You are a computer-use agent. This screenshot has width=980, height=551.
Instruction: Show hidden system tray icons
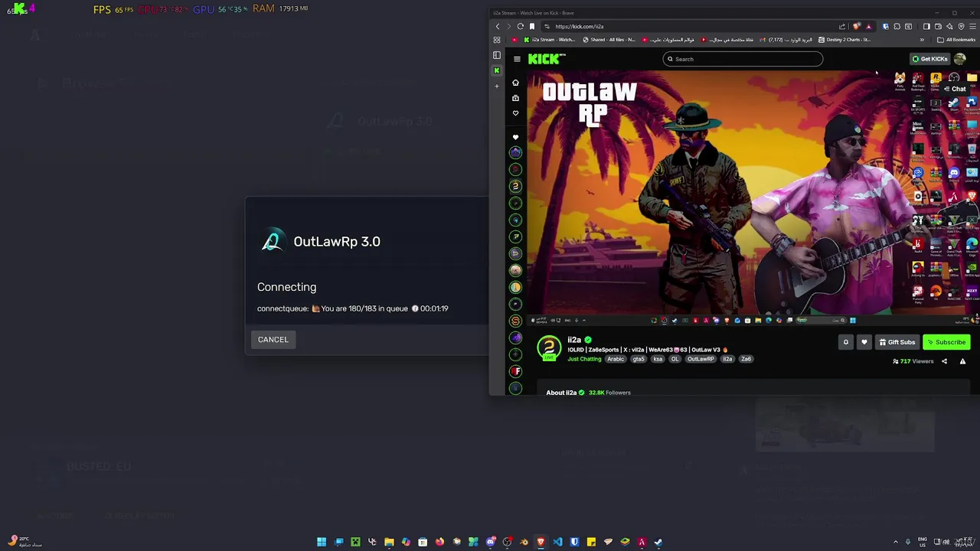coord(896,542)
